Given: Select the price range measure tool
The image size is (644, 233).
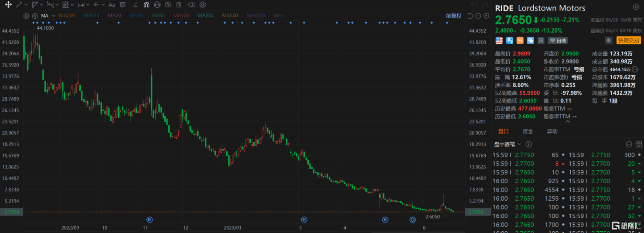Looking at the screenshot, I should pyautogui.click(x=81, y=5).
